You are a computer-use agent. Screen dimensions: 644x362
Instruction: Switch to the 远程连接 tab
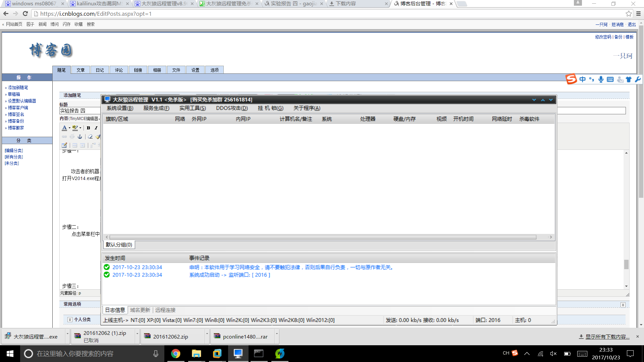(165, 310)
